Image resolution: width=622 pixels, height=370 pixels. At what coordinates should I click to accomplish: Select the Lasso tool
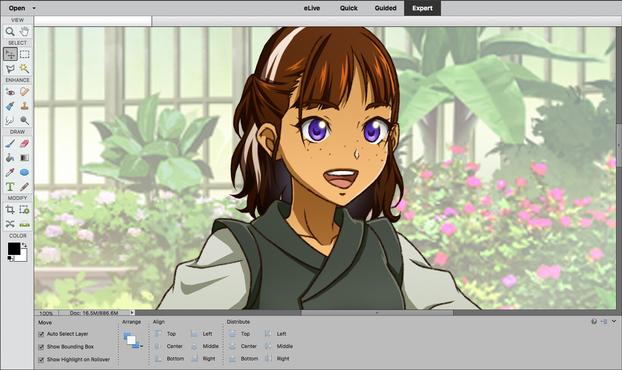[x=10, y=69]
